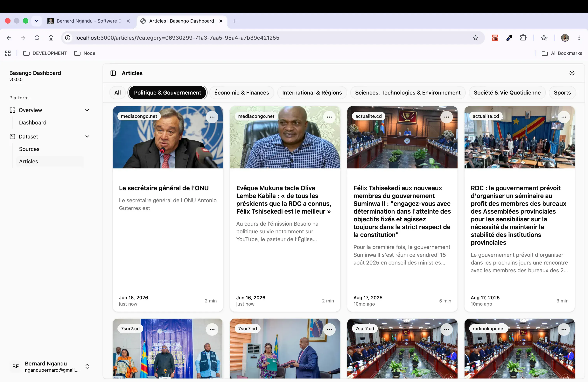
Task: Open article Le secrétaire général de l'ONU
Action: [164, 188]
